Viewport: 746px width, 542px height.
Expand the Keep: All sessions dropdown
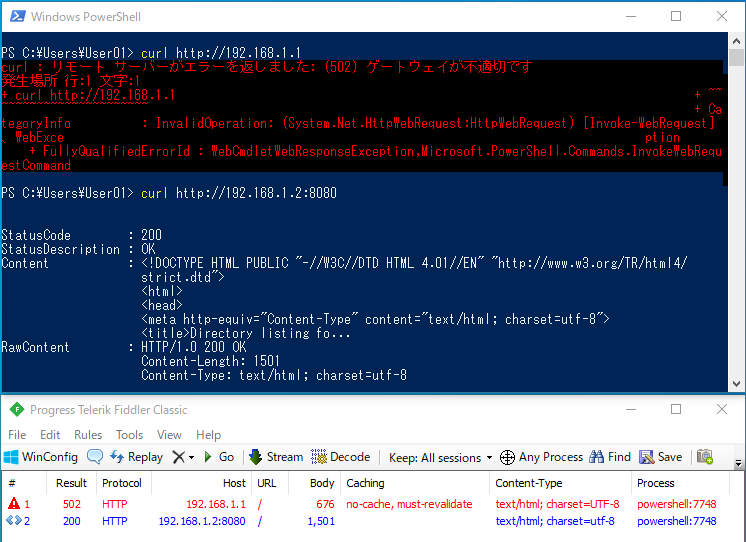click(440, 457)
